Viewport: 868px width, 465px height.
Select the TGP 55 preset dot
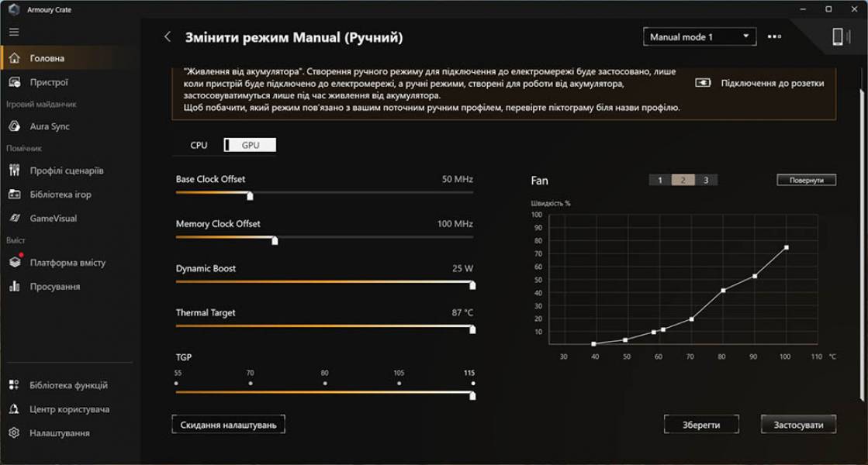[177, 383]
